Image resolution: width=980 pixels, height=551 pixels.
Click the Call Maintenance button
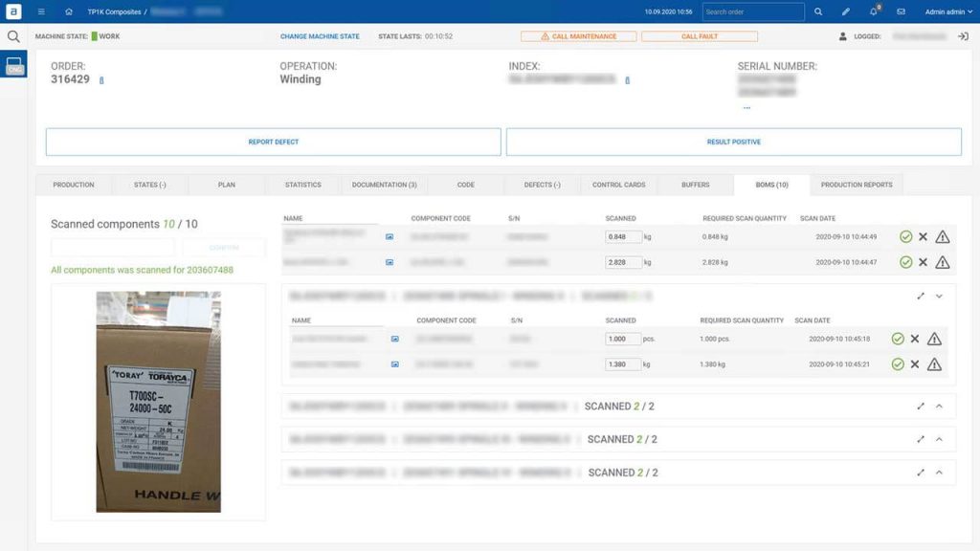(578, 36)
